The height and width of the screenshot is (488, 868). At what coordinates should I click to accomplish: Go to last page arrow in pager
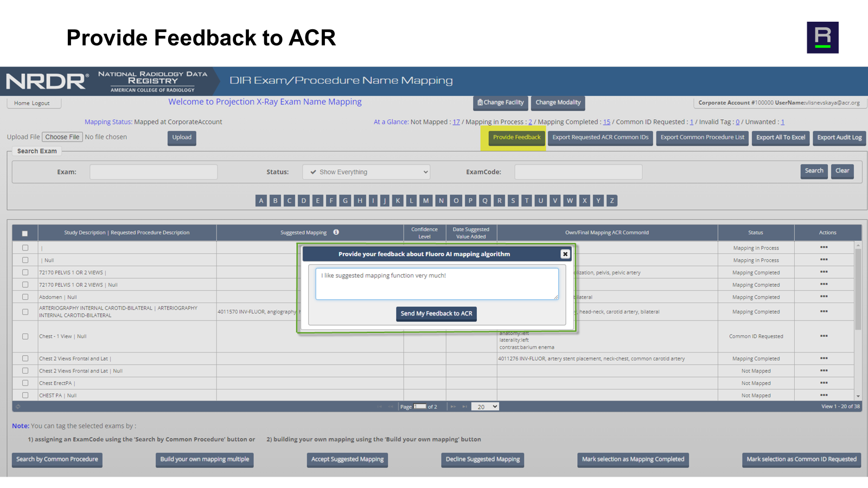465,407
